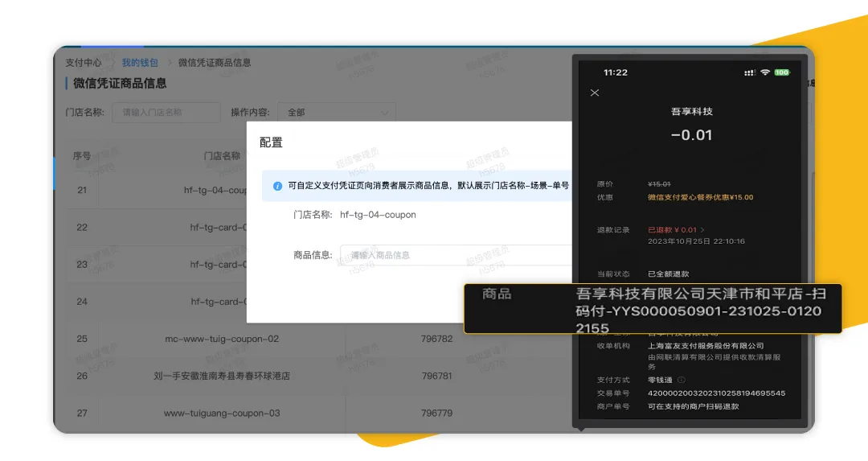Click status text 已全额退款

[x=669, y=274]
